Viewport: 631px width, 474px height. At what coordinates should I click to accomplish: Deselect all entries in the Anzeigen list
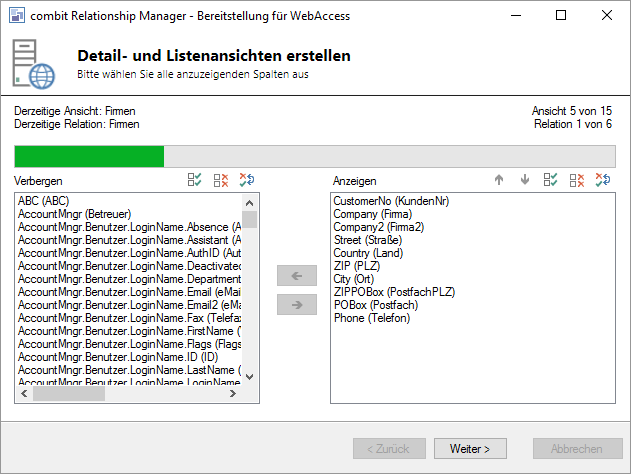pyautogui.click(x=576, y=180)
